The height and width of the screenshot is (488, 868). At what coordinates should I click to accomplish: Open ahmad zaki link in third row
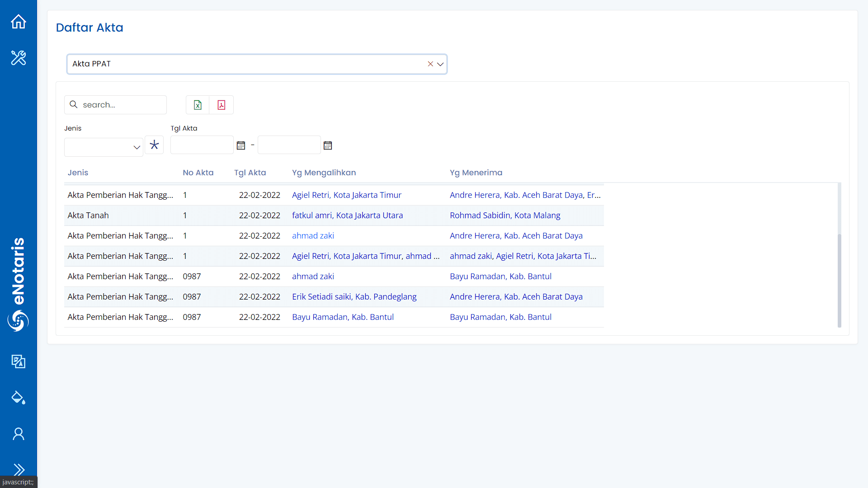pos(313,236)
